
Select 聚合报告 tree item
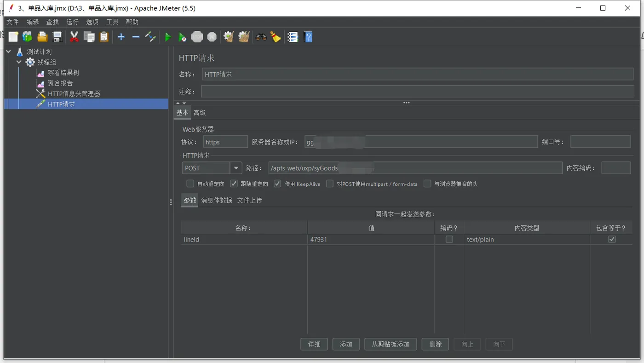pos(60,83)
